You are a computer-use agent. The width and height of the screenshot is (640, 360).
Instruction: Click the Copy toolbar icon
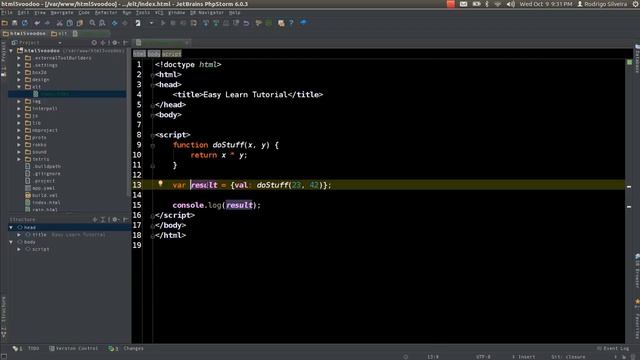point(70,23)
